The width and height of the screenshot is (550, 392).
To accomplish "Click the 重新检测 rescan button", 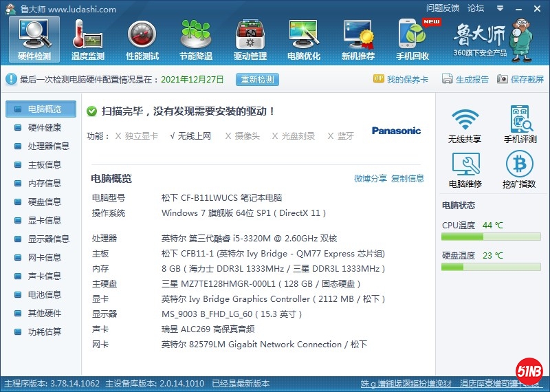I will (x=257, y=79).
